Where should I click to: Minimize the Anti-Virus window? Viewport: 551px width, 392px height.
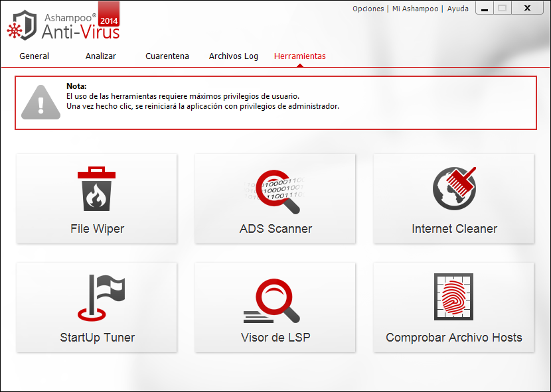coord(484,8)
